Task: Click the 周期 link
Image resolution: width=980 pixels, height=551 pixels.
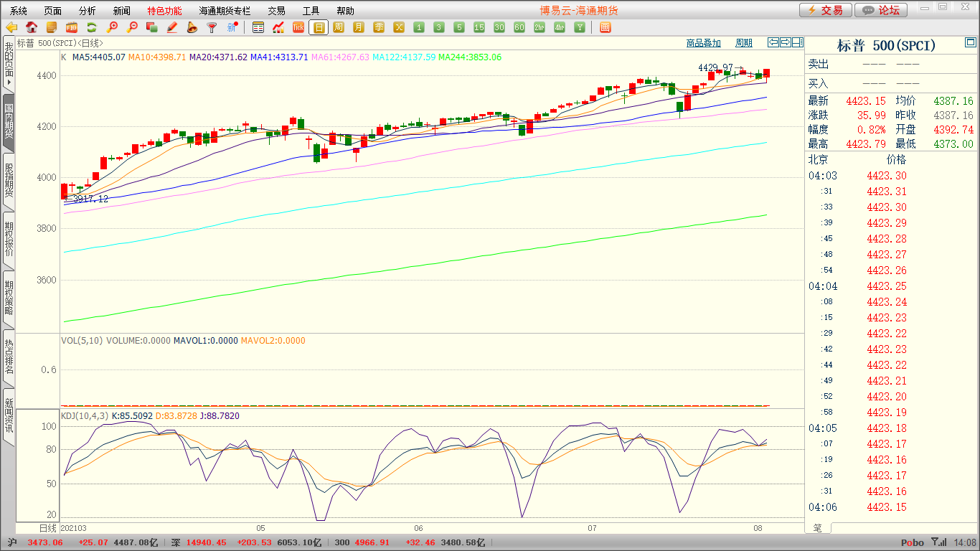Action: (x=744, y=43)
